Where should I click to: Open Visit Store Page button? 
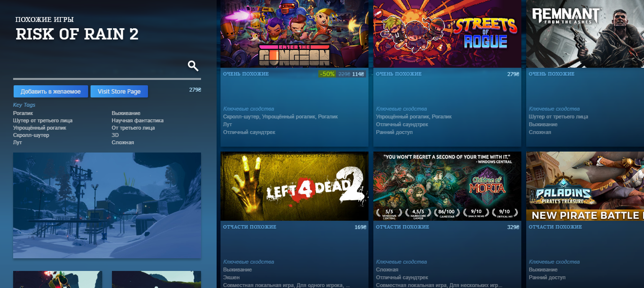(x=119, y=92)
